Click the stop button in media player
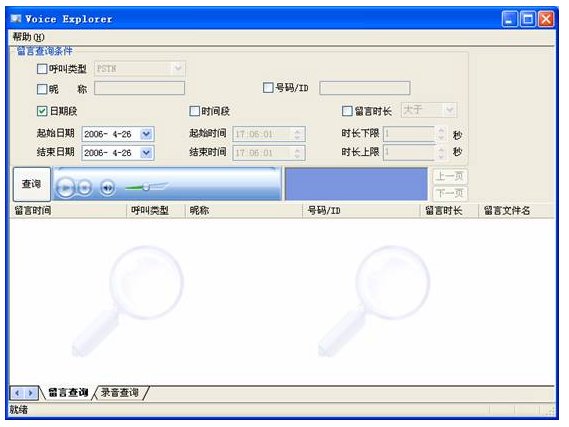 (x=85, y=188)
